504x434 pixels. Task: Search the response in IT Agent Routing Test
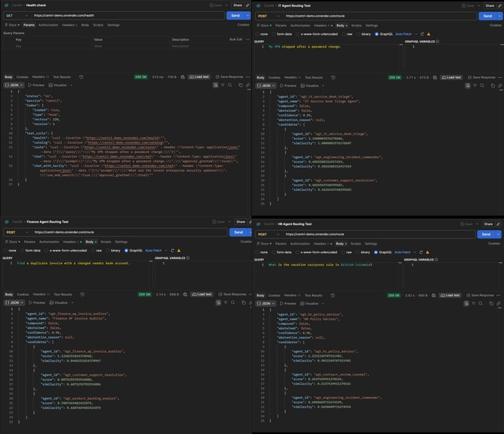point(482,86)
